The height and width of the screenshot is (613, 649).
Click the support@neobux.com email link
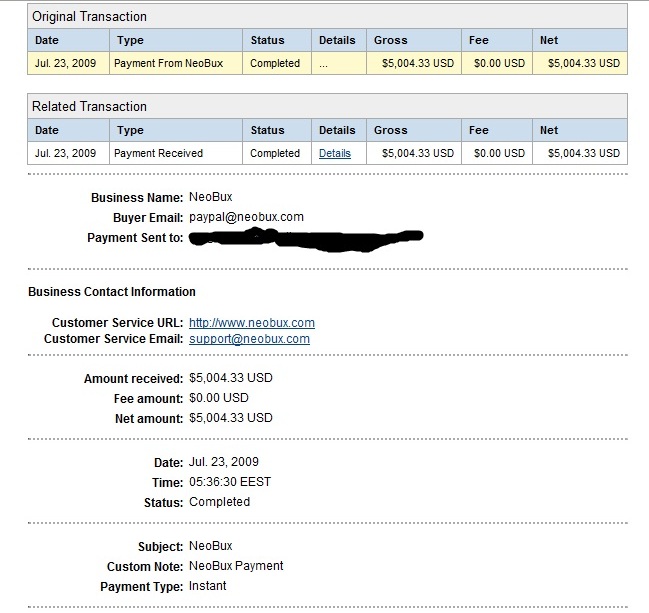click(x=249, y=339)
